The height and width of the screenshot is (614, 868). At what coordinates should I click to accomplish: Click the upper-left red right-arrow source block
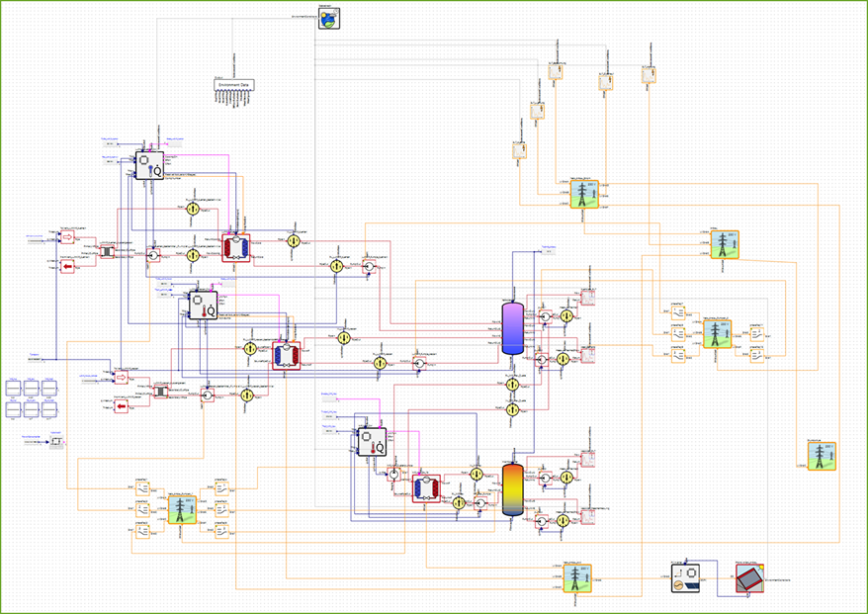pyautogui.click(x=67, y=237)
